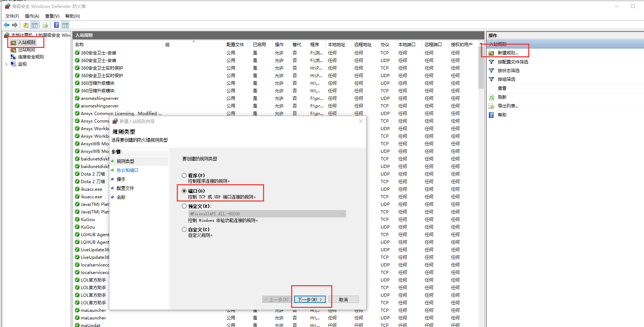Screen dimensions: 644x327
Task: Select the 自定义(C) radio button
Action: pyautogui.click(x=184, y=229)
